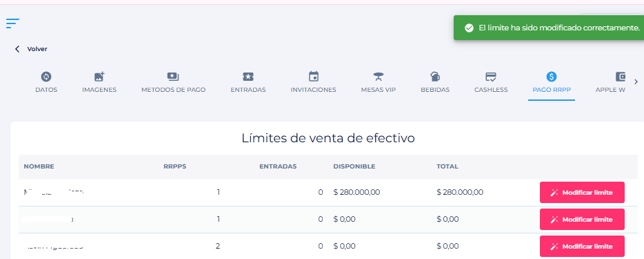Click the DATOS tab icon
The height and width of the screenshot is (259, 644).
[46, 77]
